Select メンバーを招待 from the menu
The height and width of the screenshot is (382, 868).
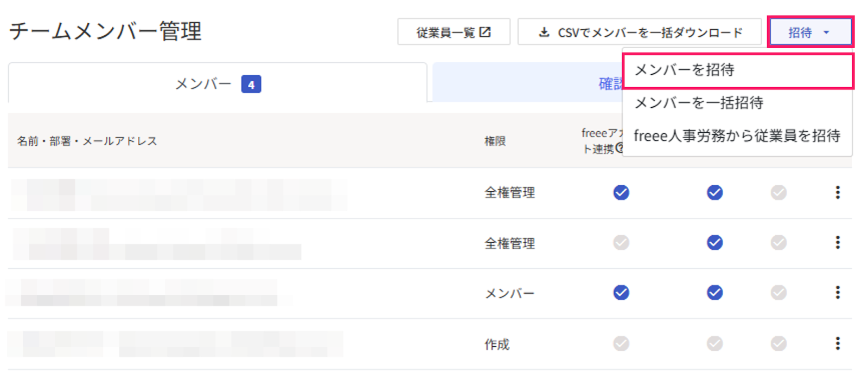[x=738, y=70]
